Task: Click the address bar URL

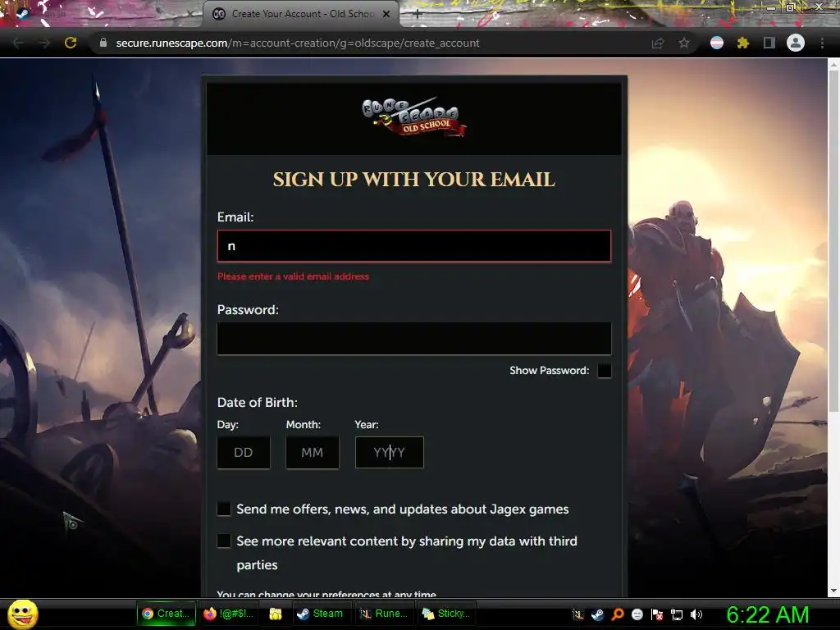Action: coord(298,43)
